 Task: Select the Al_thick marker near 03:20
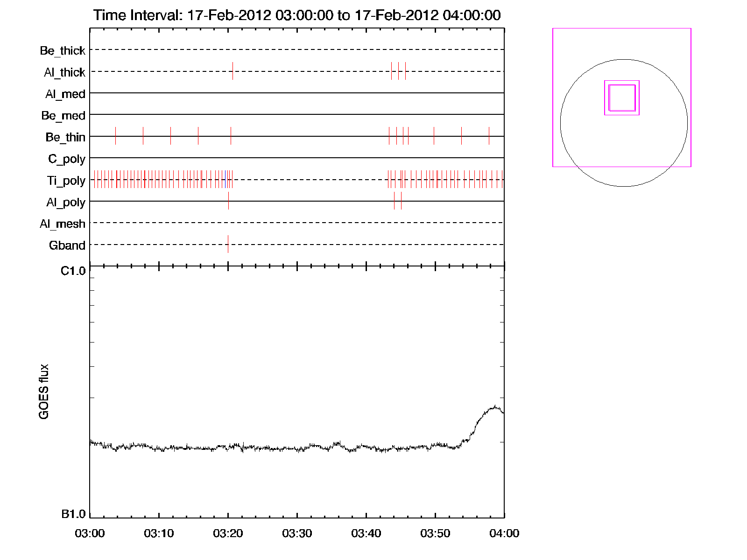point(233,71)
